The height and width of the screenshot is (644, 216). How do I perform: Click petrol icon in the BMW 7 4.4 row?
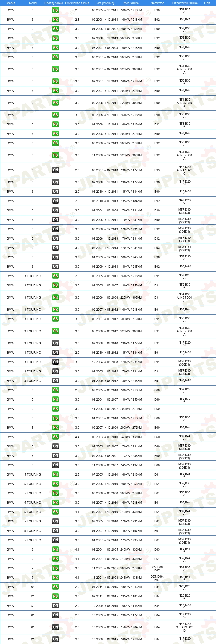coord(55,578)
